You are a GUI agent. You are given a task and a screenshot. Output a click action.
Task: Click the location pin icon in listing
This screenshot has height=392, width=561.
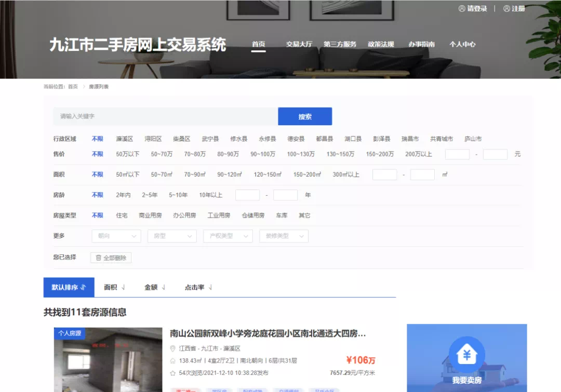(x=172, y=348)
